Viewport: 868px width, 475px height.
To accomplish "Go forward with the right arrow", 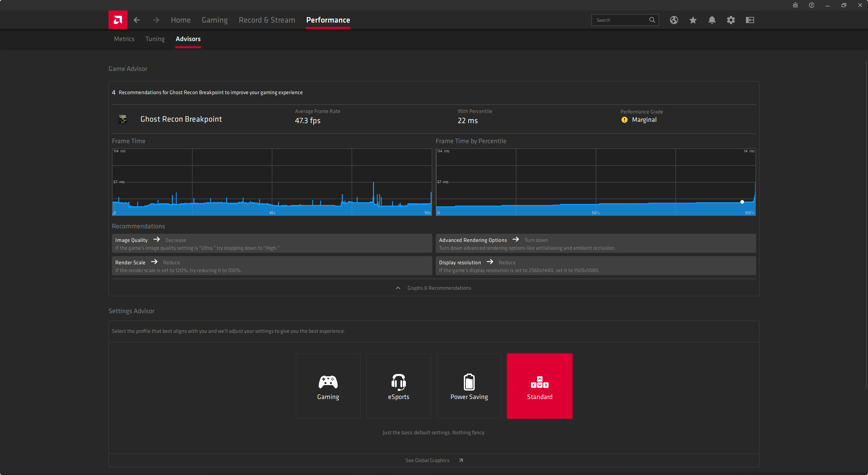I will 156,20.
